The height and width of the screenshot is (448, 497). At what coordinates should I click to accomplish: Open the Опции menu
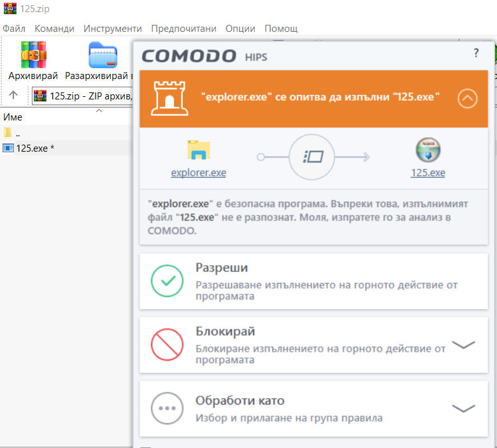pos(240,29)
